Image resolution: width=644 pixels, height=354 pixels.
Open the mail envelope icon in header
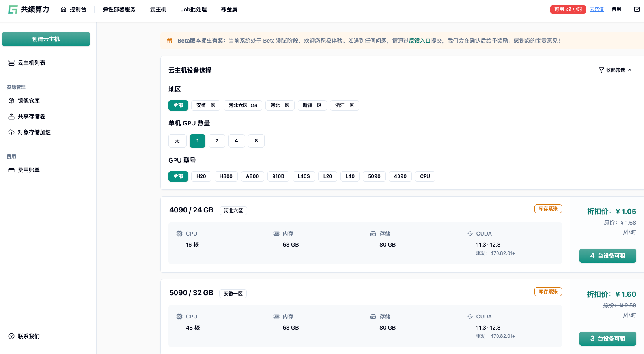(x=637, y=9)
